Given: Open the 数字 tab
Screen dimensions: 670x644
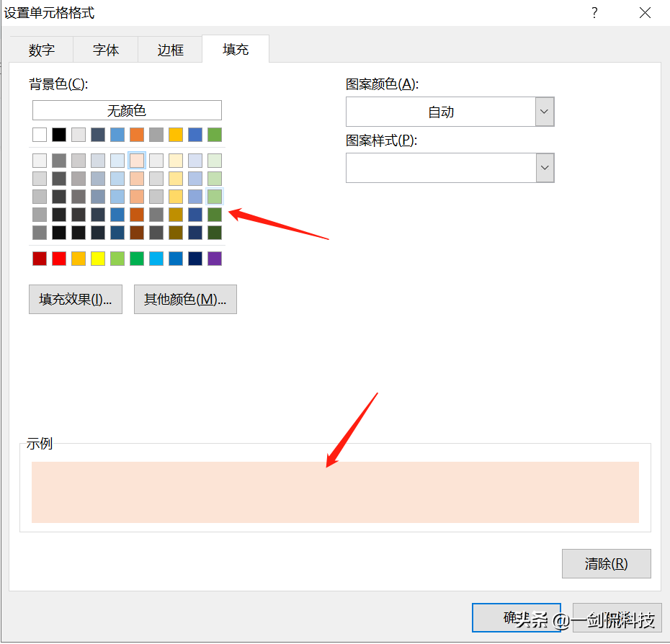Looking at the screenshot, I should 42,50.
